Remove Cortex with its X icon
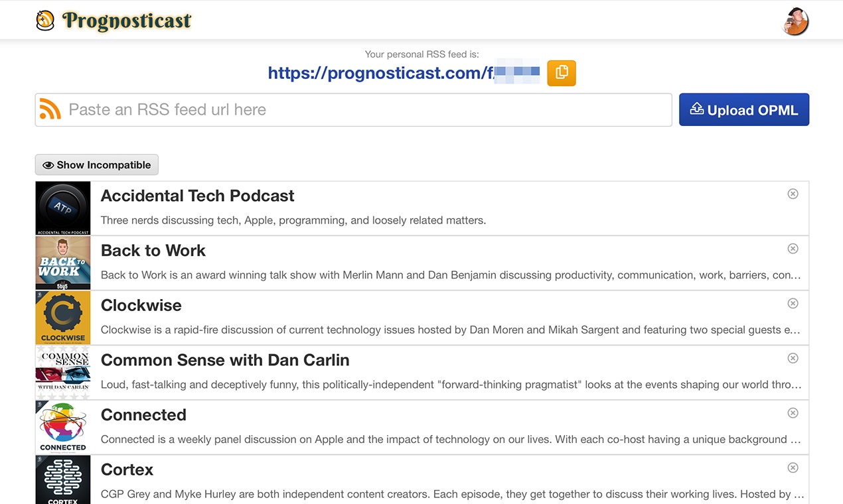This screenshot has width=843, height=504. pos(793,468)
